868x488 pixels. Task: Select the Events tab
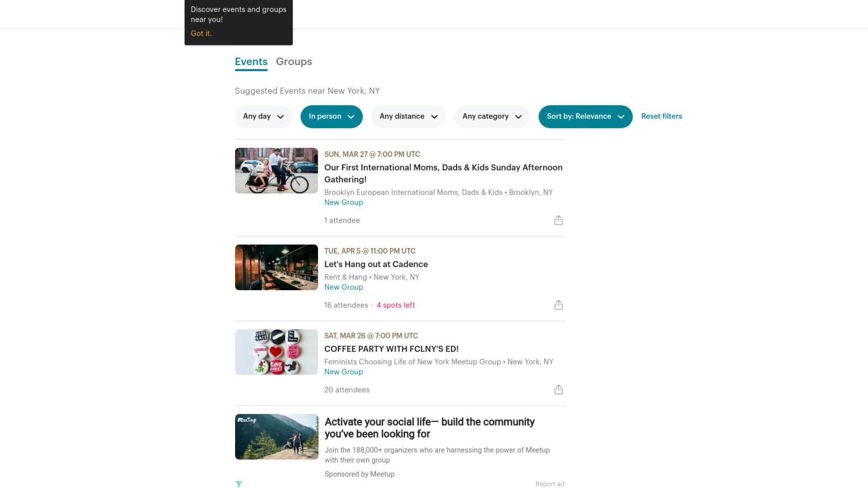(251, 62)
